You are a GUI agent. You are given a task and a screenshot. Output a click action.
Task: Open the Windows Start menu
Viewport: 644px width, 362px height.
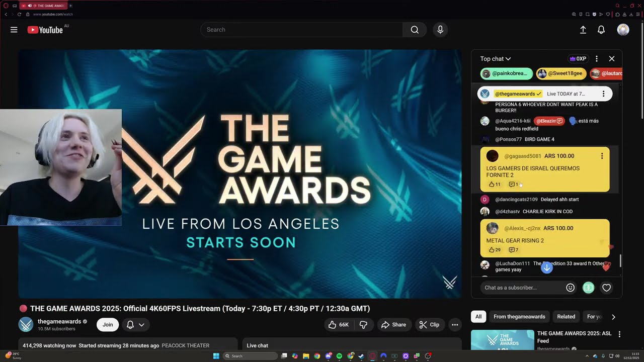click(x=216, y=356)
